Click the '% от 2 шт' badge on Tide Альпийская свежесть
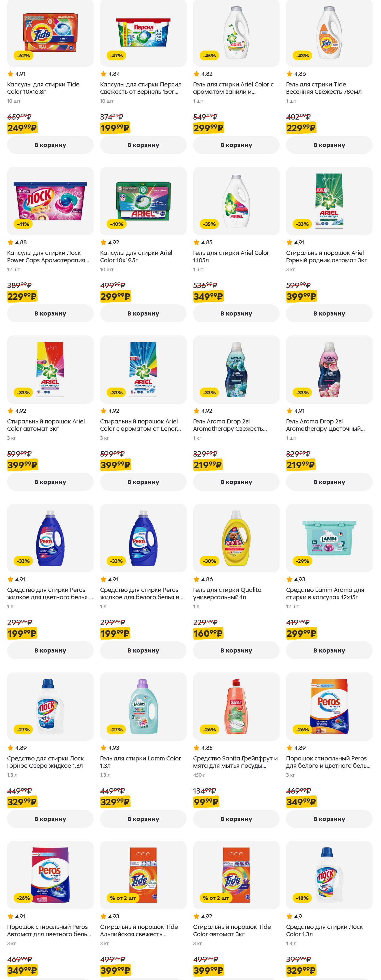Viewport: 381px width, 980px height. coord(123,898)
